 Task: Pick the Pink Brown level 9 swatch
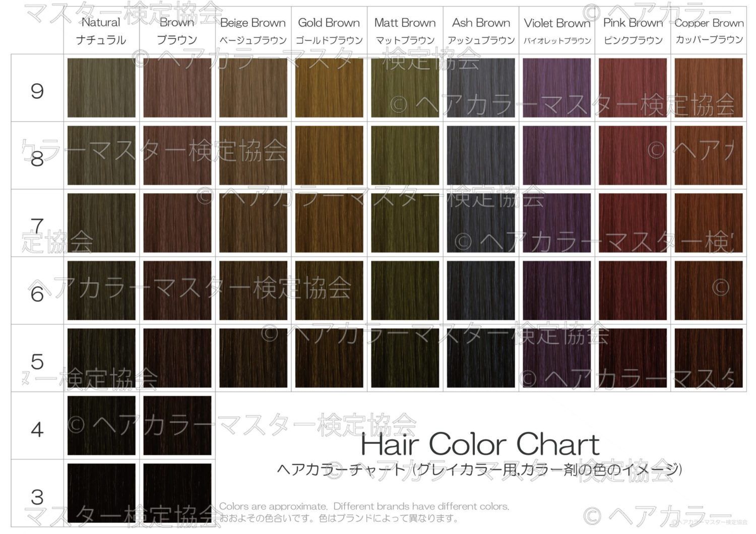pyautogui.click(x=633, y=88)
